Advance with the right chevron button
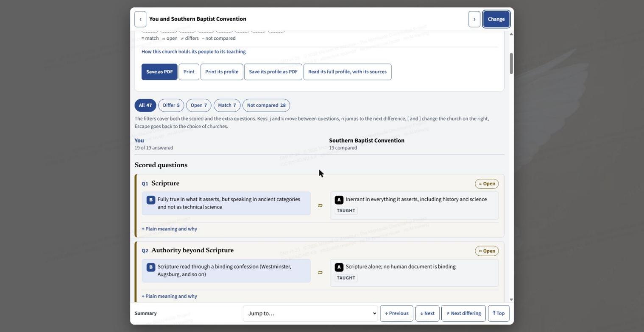This screenshot has width=644, height=332. pyautogui.click(x=474, y=19)
